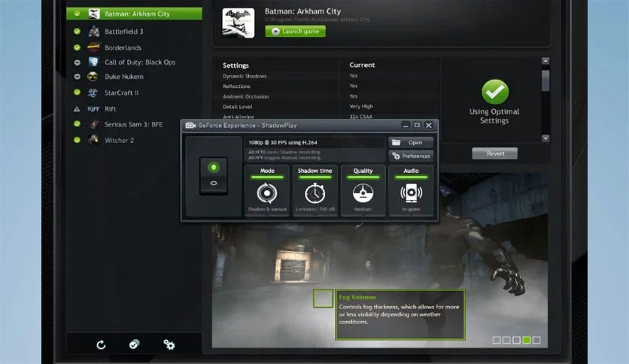The width and height of the screenshot is (629, 364).
Task: Open the Shadow time selector
Action: 315,190
